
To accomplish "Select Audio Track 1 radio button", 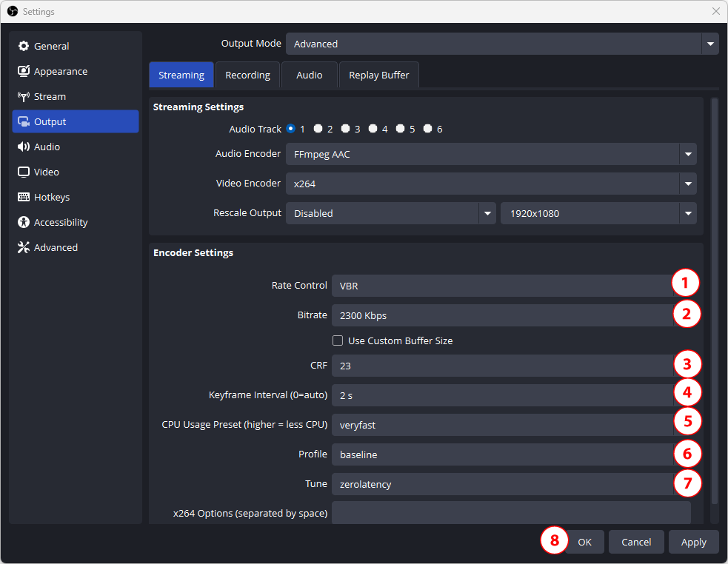I will point(290,129).
